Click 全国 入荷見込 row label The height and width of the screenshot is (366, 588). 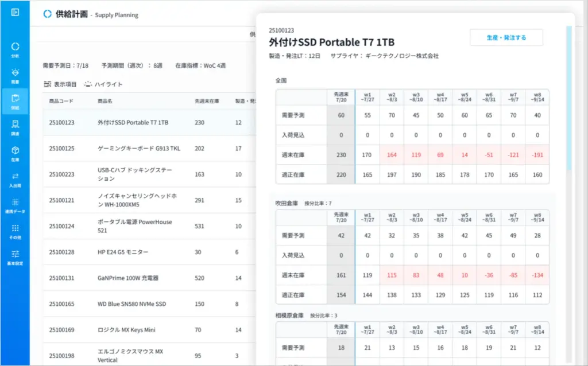[293, 135]
